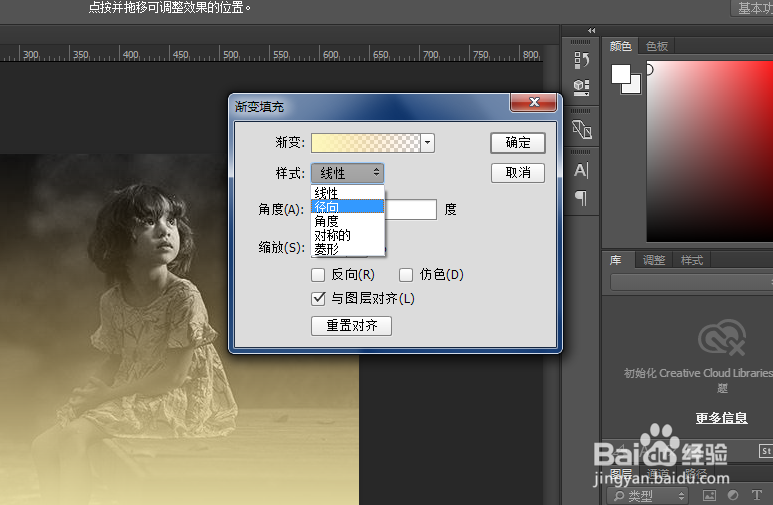Select 角度 from the style list
Image resolution: width=773 pixels, height=505 pixels.
click(x=347, y=220)
